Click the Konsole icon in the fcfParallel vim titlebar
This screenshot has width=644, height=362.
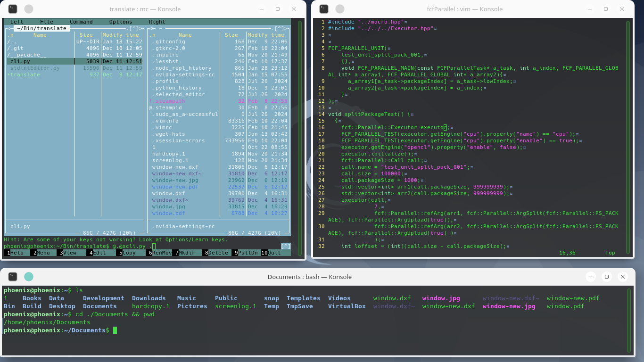(323, 8)
